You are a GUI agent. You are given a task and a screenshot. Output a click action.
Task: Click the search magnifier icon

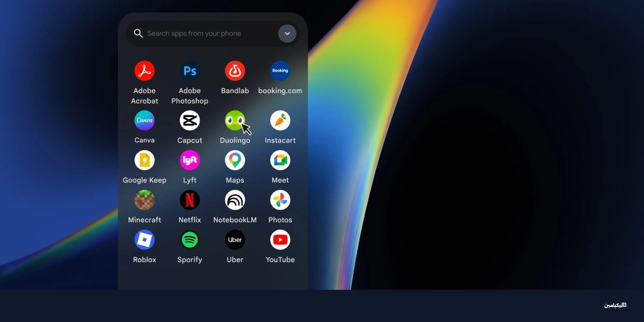(138, 33)
